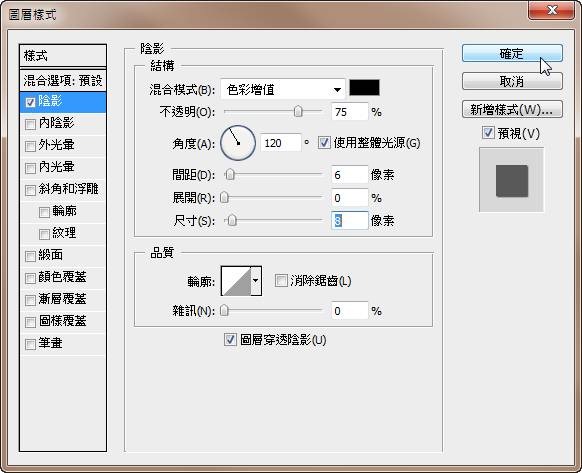This screenshot has width=582, height=473.
Task: Click the 尺寸 slider handle
Action: 232,220
